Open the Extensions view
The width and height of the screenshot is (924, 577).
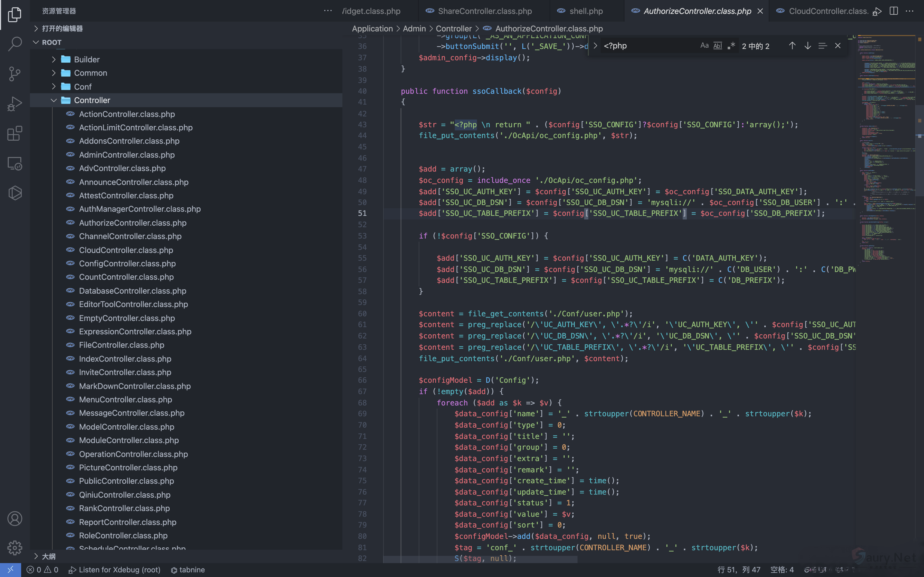(14, 134)
